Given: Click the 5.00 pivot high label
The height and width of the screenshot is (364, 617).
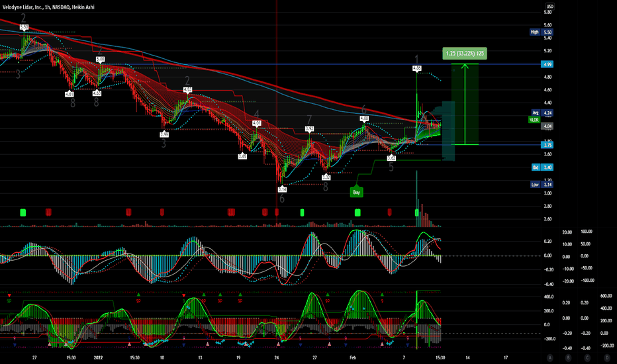Looking at the screenshot, I should click(x=101, y=59).
